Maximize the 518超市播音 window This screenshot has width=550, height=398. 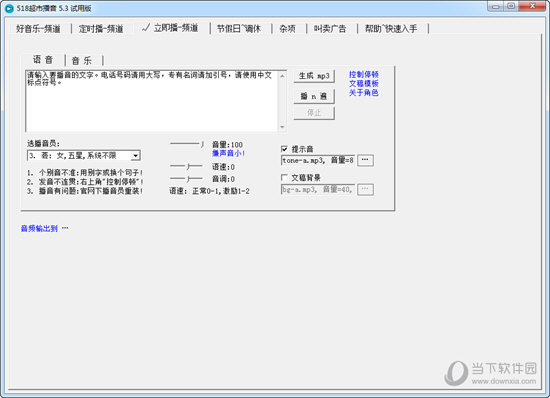coord(511,6)
